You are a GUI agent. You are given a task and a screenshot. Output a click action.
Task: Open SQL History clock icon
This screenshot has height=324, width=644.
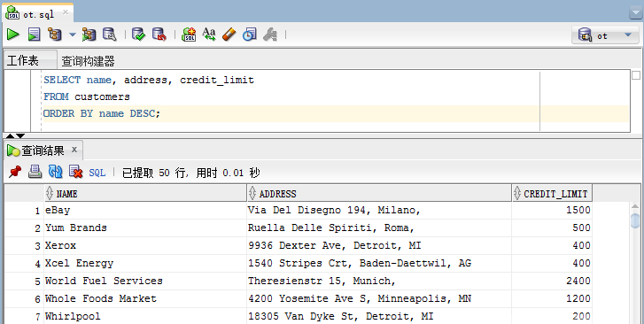click(x=249, y=35)
